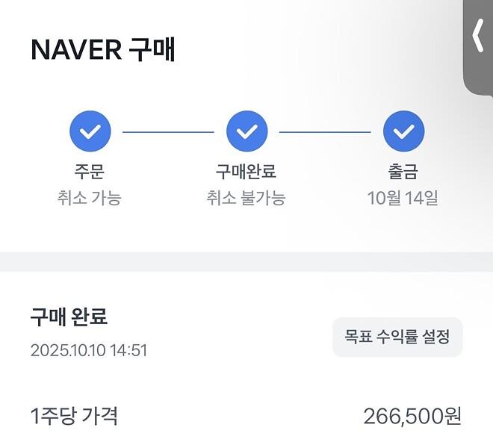493x448 pixels.
Task: Tap the NAVER 구매 page title
Action: (x=103, y=50)
